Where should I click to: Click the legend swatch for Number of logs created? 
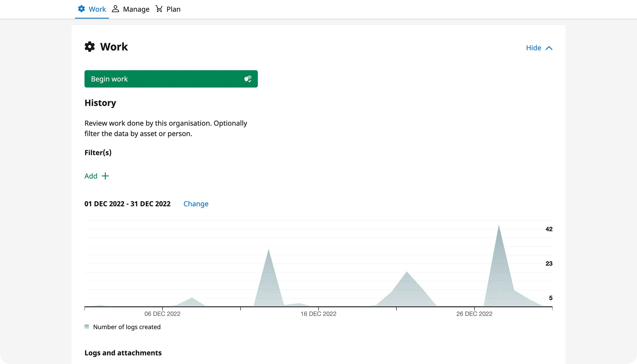86,327
